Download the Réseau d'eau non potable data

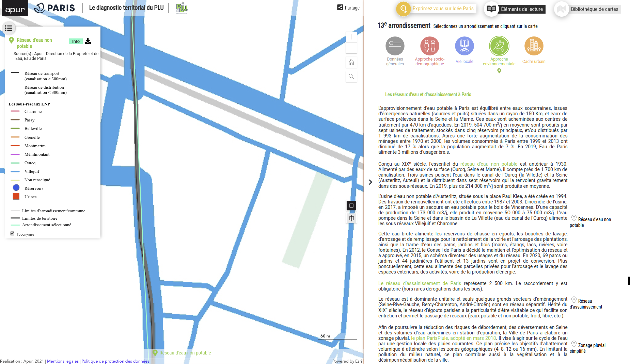[88, 41]
